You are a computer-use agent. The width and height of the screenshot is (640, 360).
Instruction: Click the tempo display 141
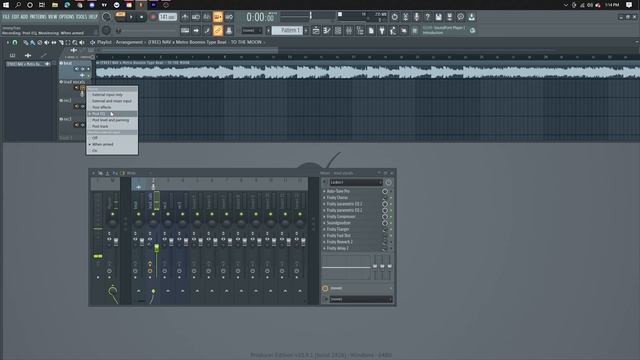point(167,17)
